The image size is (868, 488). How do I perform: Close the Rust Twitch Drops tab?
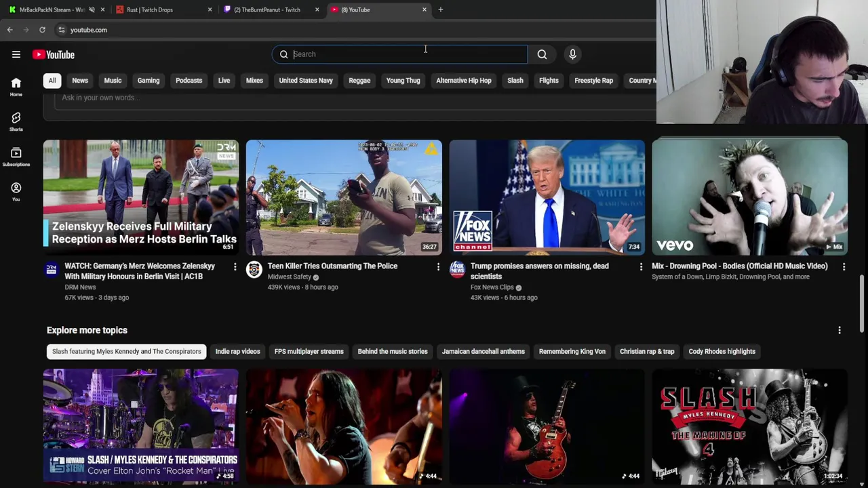[x=210, y=9]
